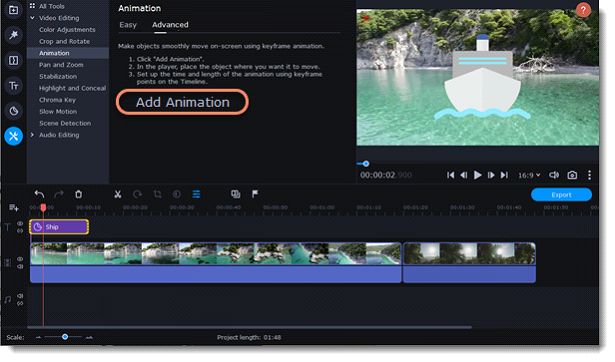
Task: Select All Tools in the tools list
Action: coord(51,6)
